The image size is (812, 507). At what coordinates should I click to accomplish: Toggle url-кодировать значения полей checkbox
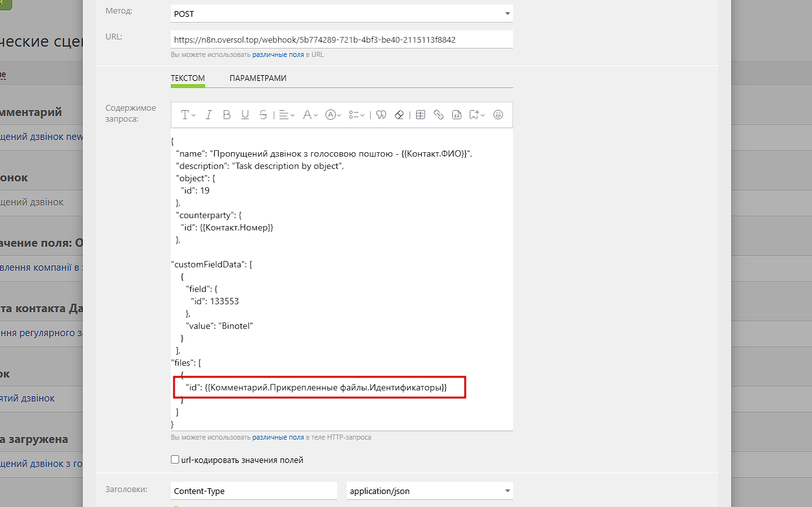175,460
